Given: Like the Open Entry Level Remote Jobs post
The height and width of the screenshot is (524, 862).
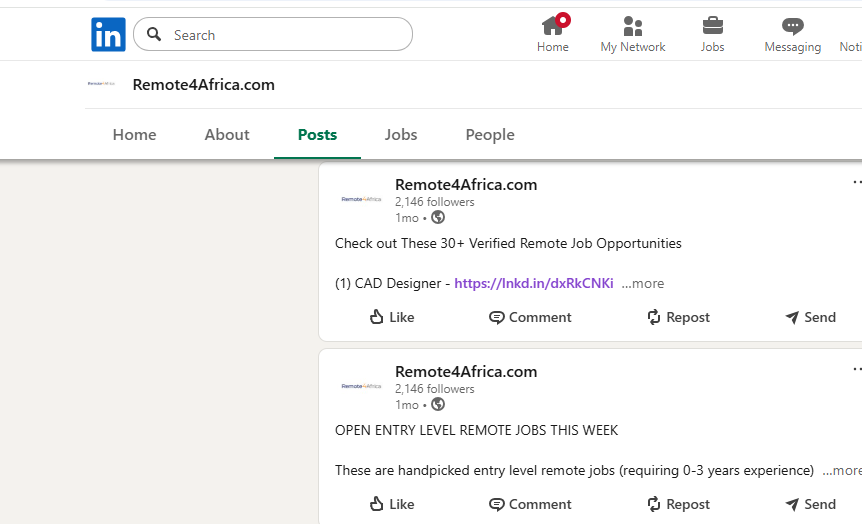Looking at the screenshot, I should tap(391, 504).
